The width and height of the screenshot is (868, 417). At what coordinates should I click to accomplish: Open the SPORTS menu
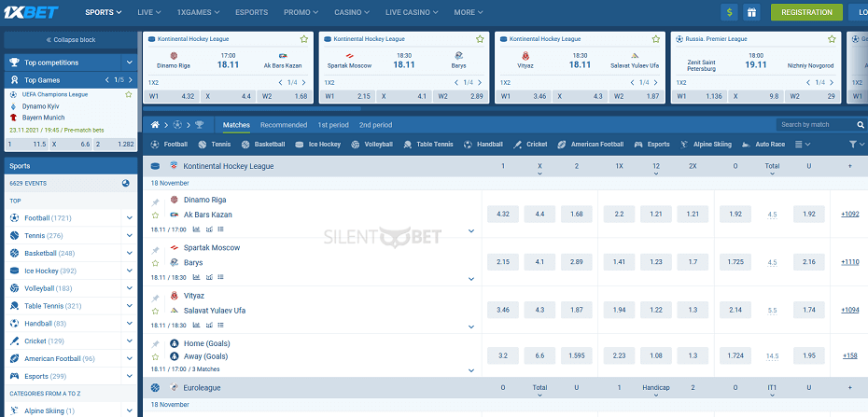pos(104,12)
